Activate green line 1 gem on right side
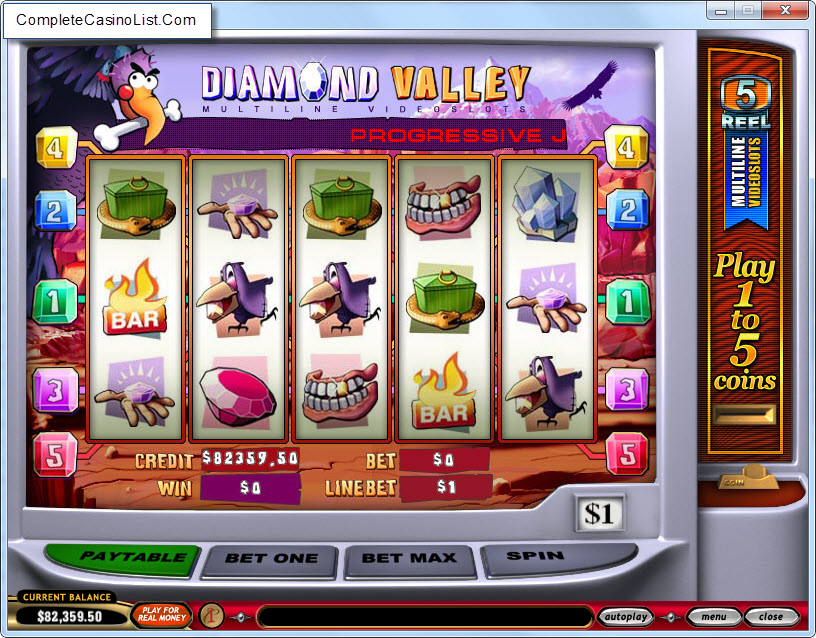The height and width of the screenshot is (638, 816). pos(627,302)
